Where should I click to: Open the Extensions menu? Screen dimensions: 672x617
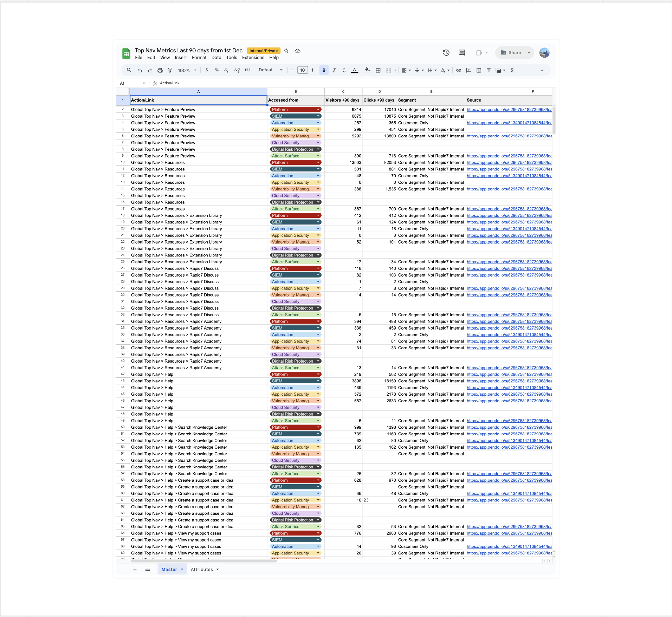click(253, 58)
